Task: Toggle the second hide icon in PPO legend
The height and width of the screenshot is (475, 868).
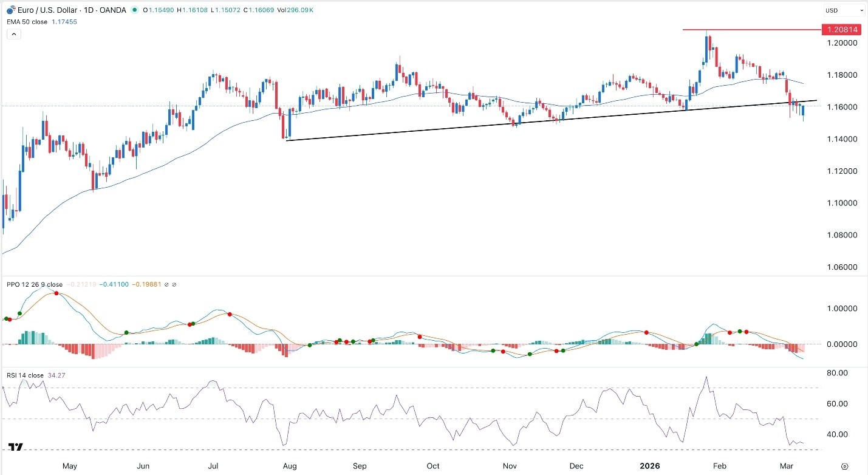Action: (175, 284)
